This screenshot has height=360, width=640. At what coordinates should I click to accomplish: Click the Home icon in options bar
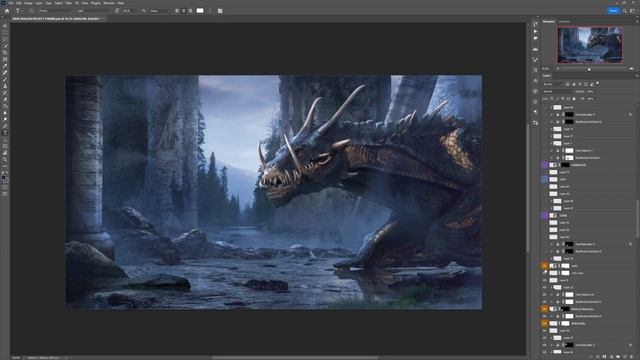point(7,11)
